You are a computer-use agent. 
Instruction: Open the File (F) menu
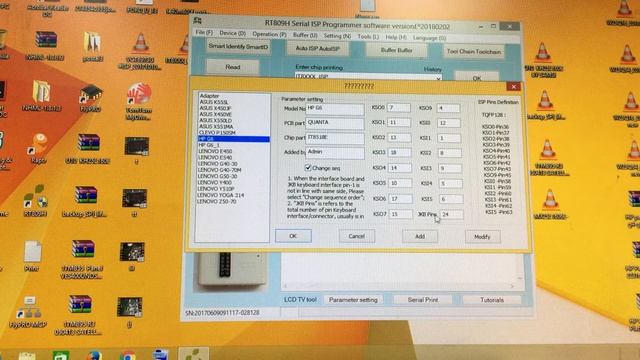tap(204, 32)
